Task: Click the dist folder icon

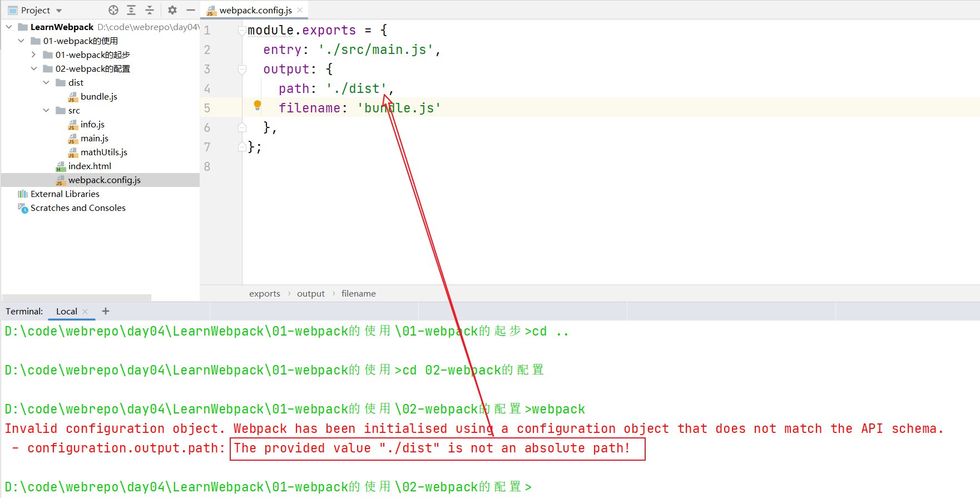Action: click(x=61, y=82)
